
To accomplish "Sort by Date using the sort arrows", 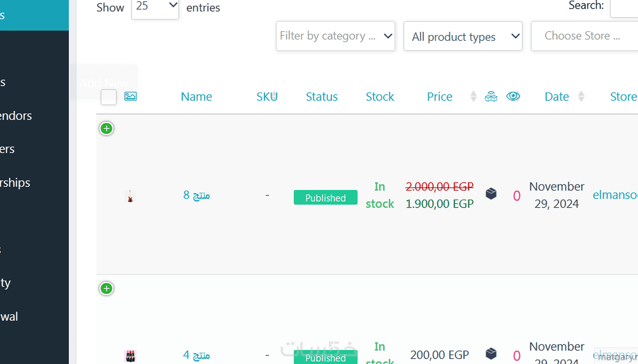I will coord(581,96).
